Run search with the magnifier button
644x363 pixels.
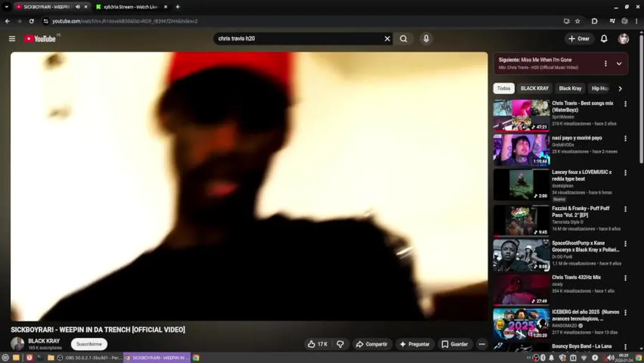[x=404, y=39]
